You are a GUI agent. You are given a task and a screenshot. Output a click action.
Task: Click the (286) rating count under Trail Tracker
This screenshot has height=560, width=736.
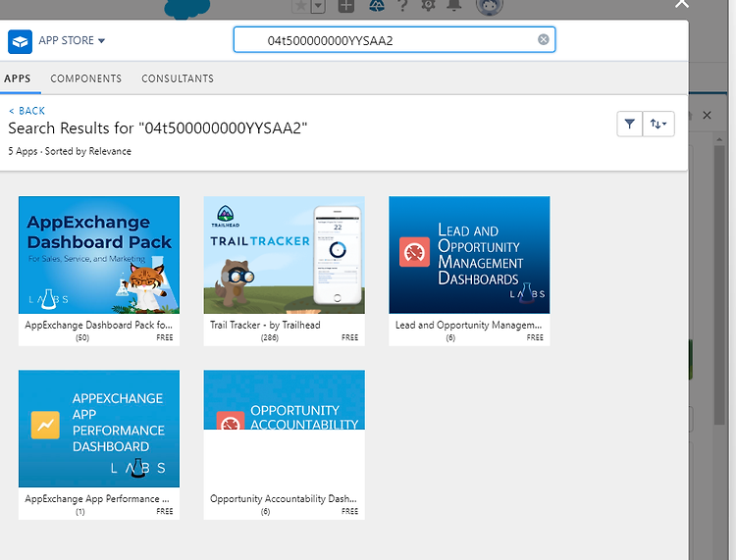[270, 337]
